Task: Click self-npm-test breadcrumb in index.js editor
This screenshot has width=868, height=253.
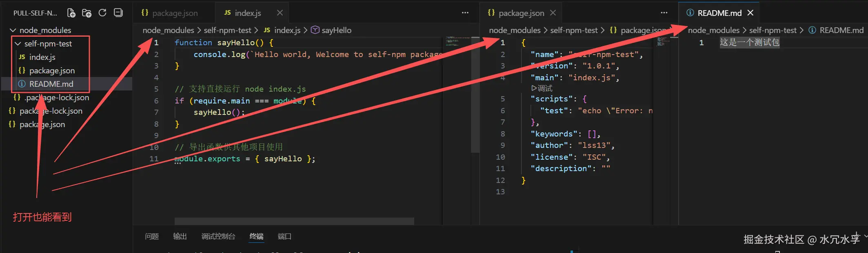Action: 227,30
